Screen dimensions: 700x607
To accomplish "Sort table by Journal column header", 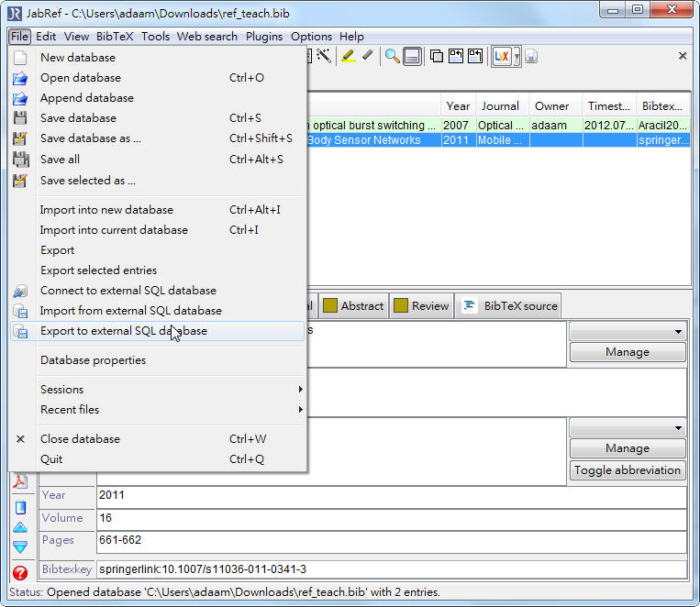I will tap(502, 106).
